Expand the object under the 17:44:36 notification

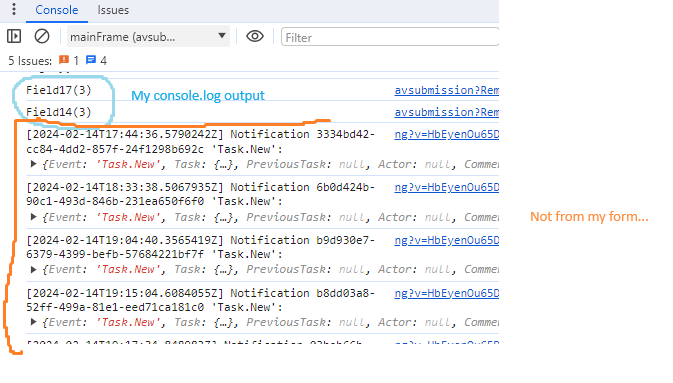pos(33,164)
